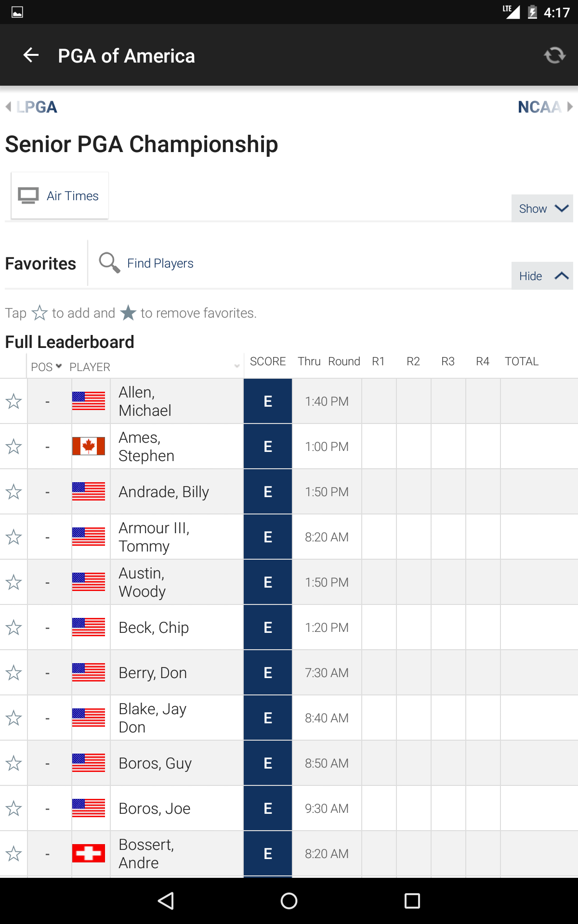This screenshot has width=578, height=924.
Task: Tap the Swiss flag next to Andre Bossert
Action: pos(89,853)
